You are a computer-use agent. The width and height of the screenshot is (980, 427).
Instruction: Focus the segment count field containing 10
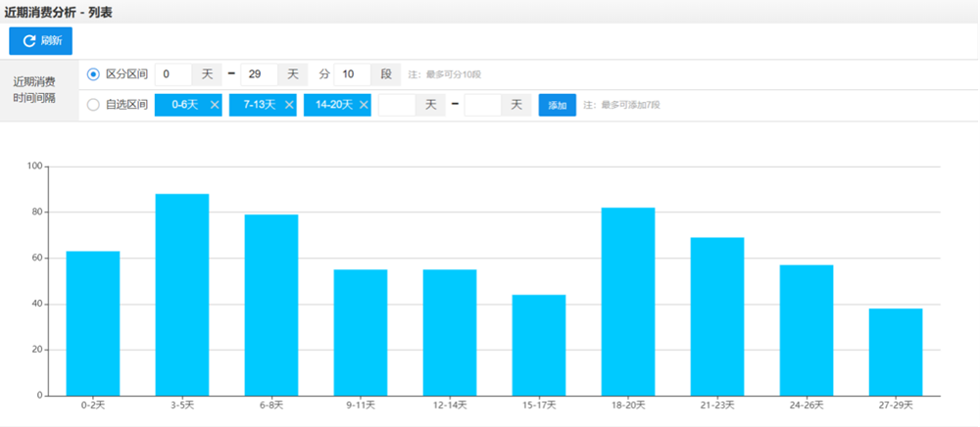(x=352, y=74)
